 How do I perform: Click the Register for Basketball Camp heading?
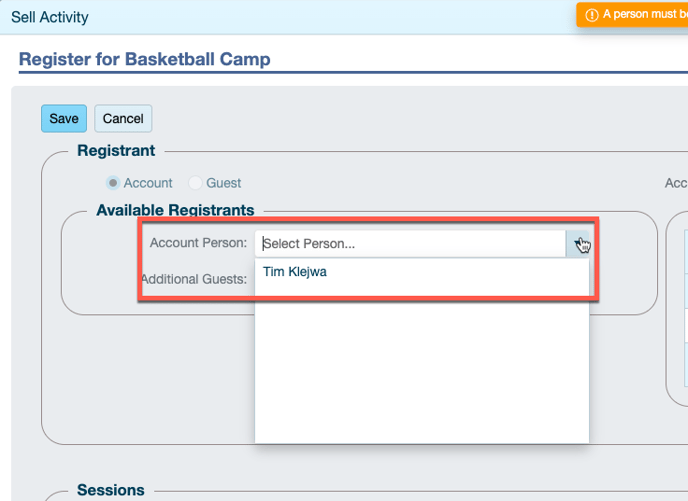pos(145,59)
